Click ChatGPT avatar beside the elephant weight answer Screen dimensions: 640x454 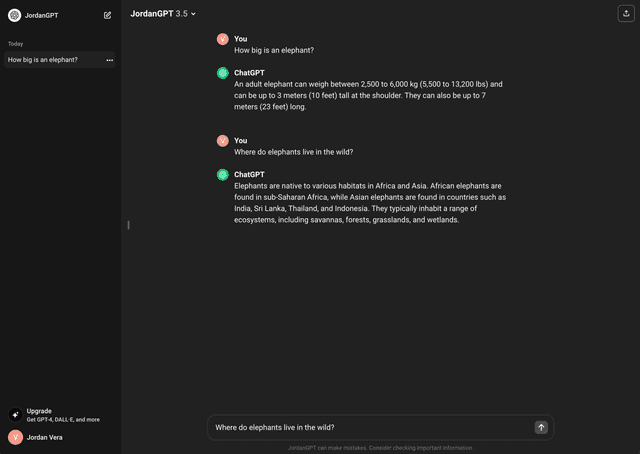coord(223,73)
